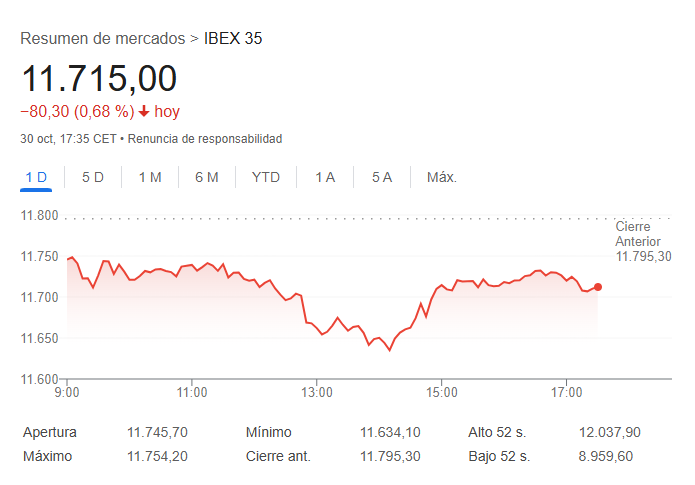The width and height of the screenshot is (695, 485).
Task: Open the Resumen de mercados link
Action: pos(103,39)
